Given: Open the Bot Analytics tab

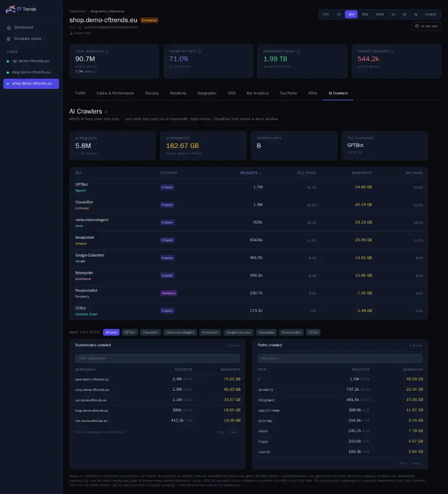Looking at the screenshot, I should click(258, 93).
